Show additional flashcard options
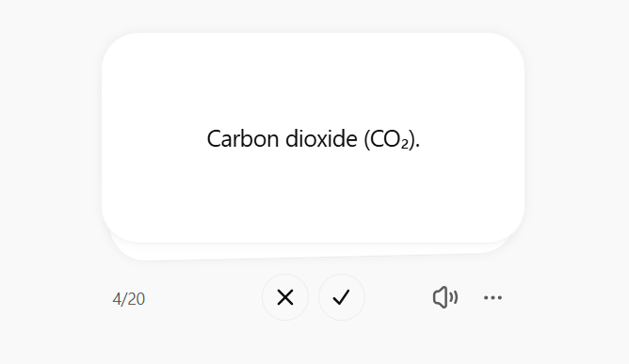The height and width of the screenshot is (364, 629). click(x=492, y=297)
